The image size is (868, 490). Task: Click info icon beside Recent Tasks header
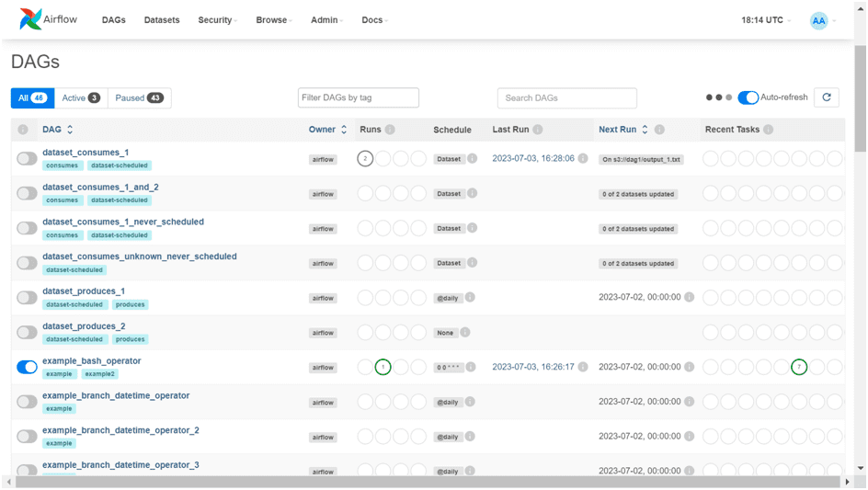point(769,130)
